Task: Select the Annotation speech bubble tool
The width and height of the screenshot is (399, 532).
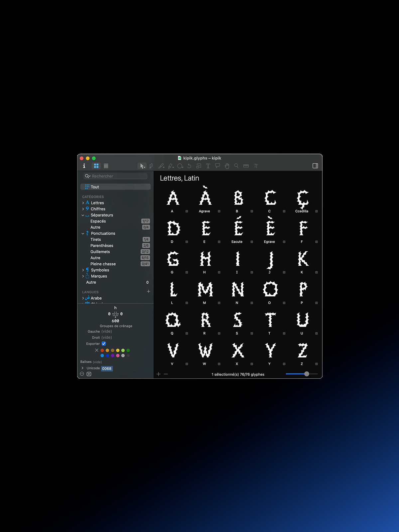Action: tap(217, 166)
